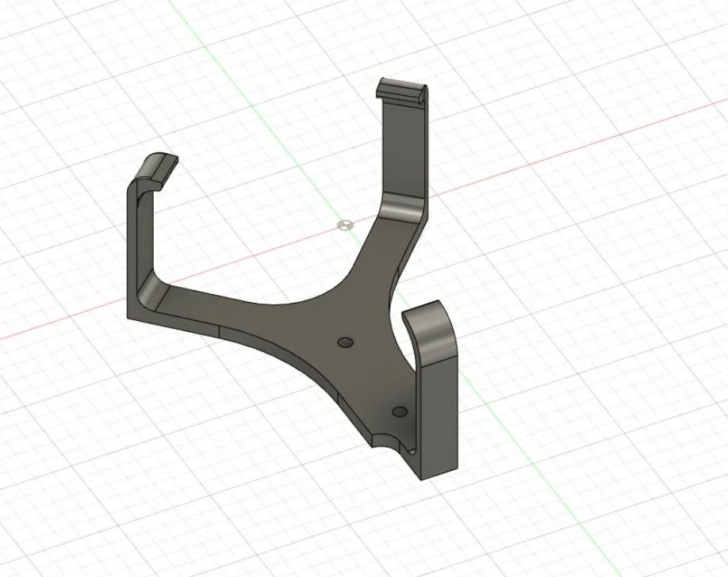The width and height of the screenshot is (728, 577).
Task: Select the upper mounting hole on bracket
Action: coord(345,342)
